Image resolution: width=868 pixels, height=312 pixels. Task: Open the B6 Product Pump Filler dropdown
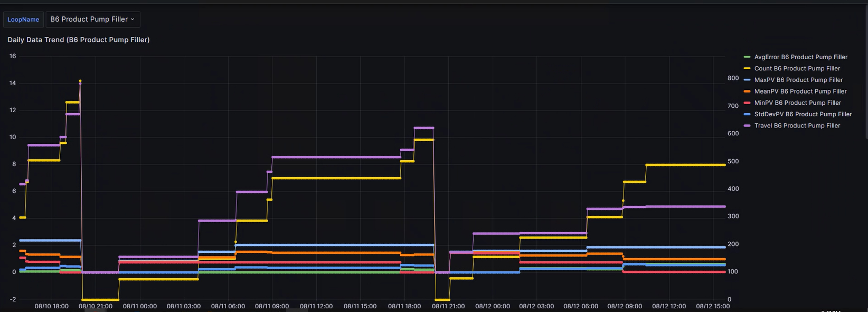tap(92, 20)
